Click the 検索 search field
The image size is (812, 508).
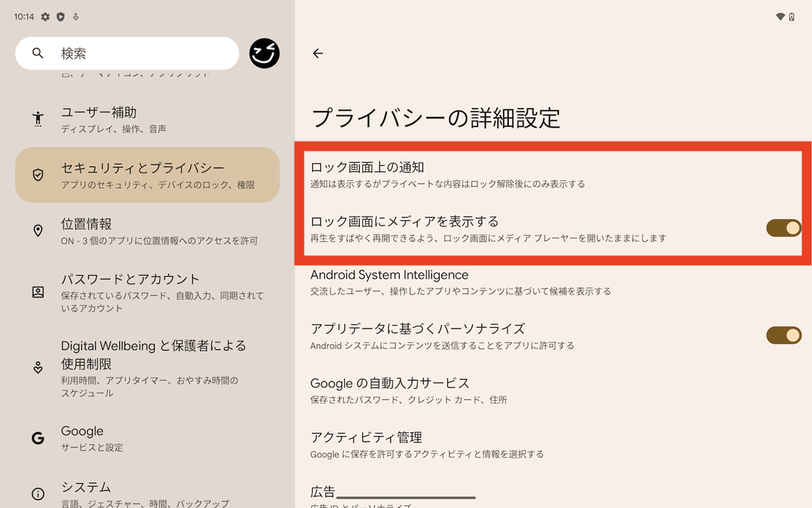135,54
